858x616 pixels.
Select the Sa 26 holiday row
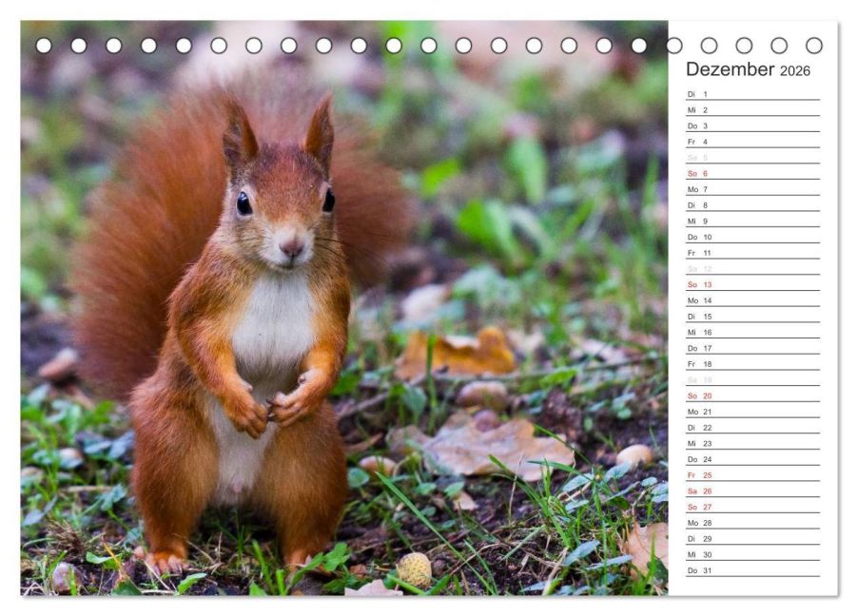pyautogui.click(x=753, y=491)
